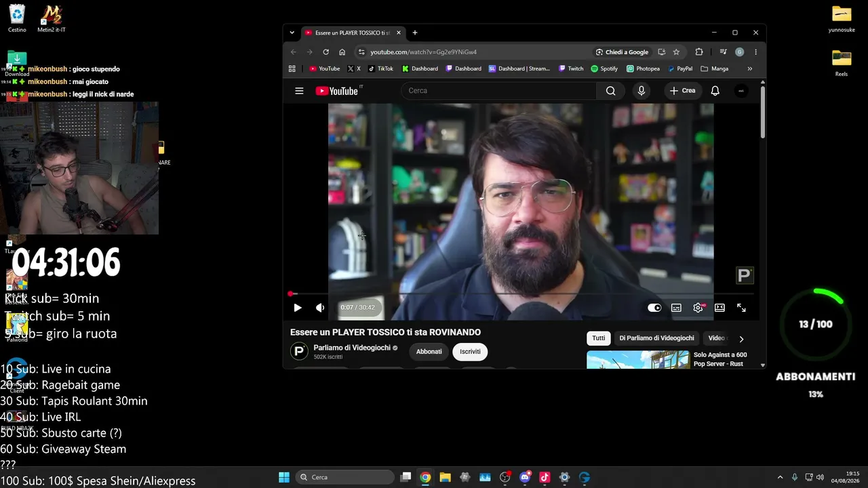The height and width of the screenshot is (488, 868).
Task: Bookmark this page with the star
Action: tap(676, 52)
